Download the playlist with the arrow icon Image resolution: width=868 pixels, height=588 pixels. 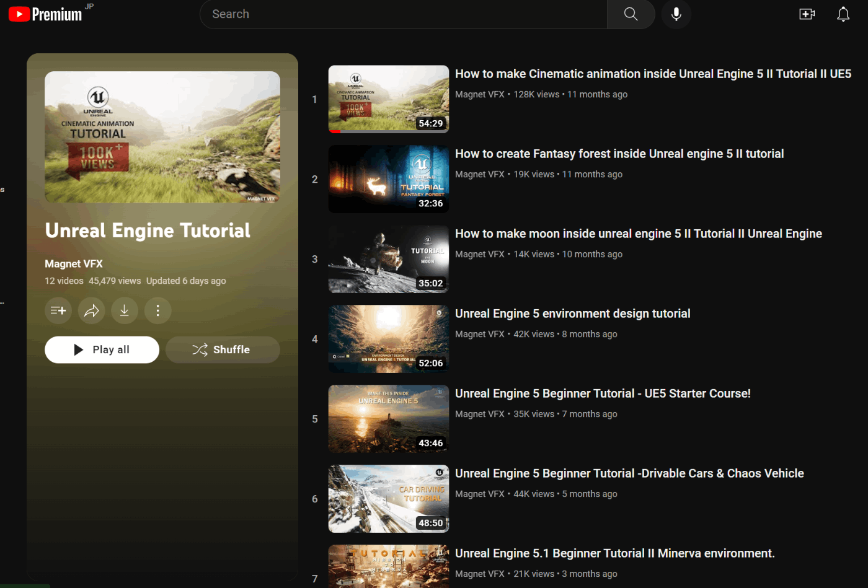(x=125, y=310)
